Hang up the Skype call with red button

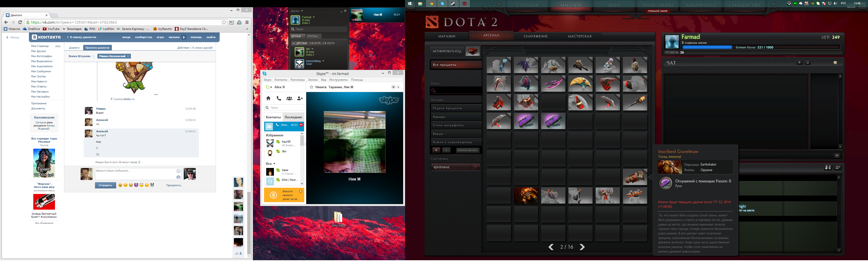(301, 125)
